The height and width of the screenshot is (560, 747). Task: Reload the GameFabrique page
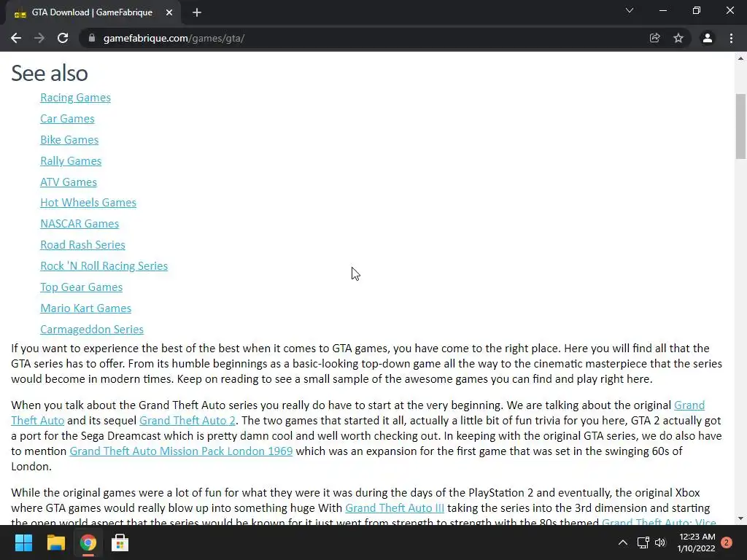tap(63, 38)
